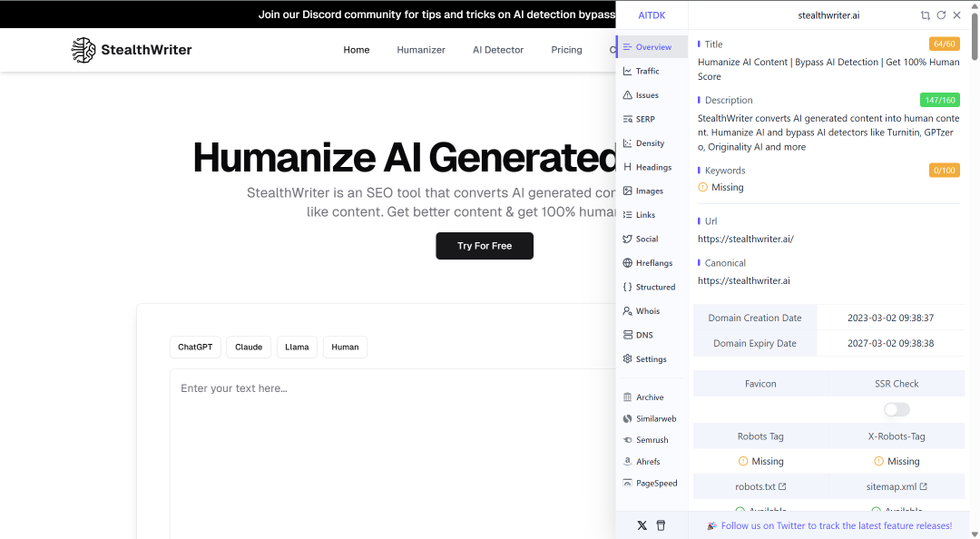Click the Ahrefs icon

tap(628, 462)
